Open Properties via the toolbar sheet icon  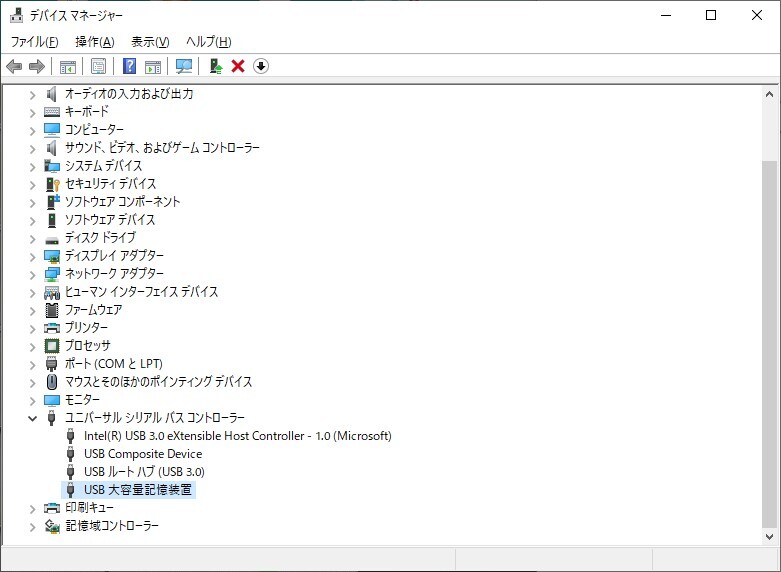point(99,66)
